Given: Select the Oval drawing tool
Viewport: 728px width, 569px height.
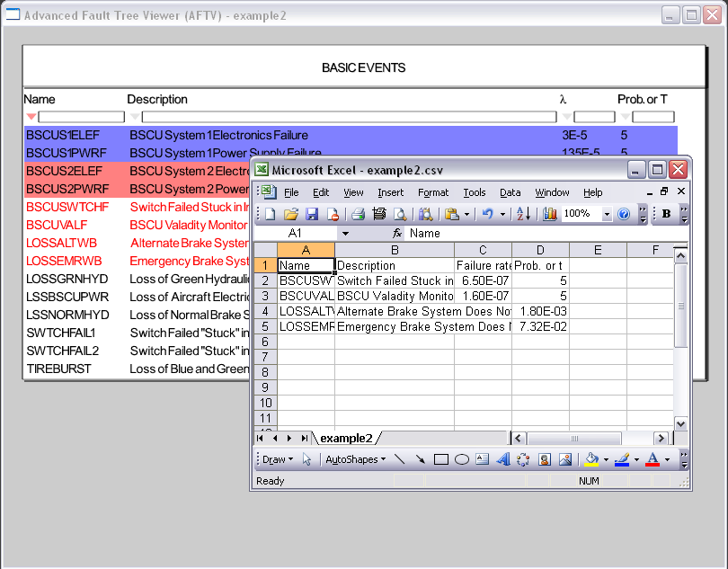Looking at the screenshot, I should coord(461,459).
